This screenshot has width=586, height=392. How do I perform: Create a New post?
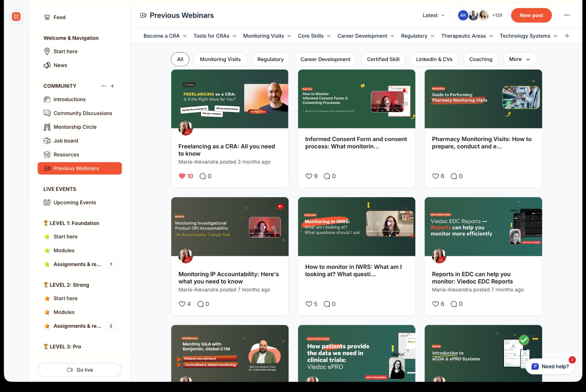coord(531,15)
